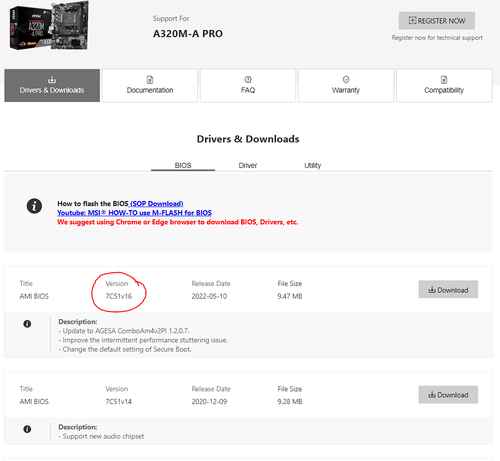500x461 pixels.
Task: Download BIOS version 7C51v14
Action: point(448,395)
